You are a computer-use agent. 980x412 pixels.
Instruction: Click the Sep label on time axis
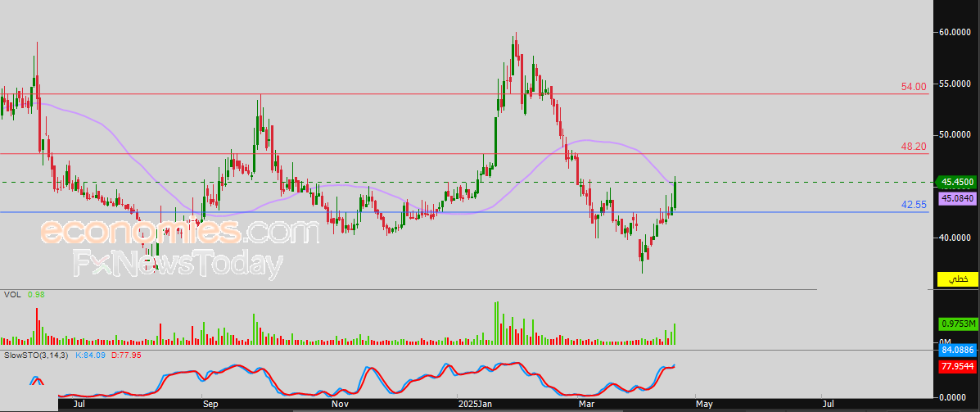pos(210,405)
